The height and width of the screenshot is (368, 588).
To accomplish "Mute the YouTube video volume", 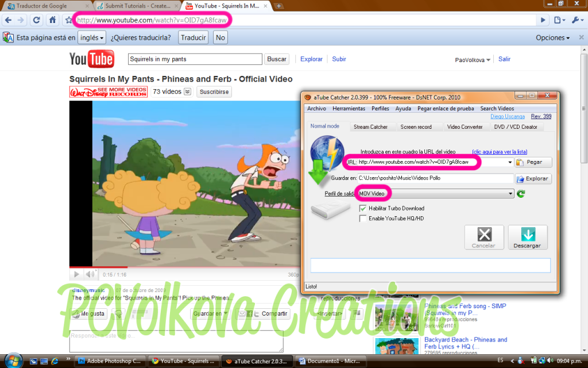I will point(90,274).
